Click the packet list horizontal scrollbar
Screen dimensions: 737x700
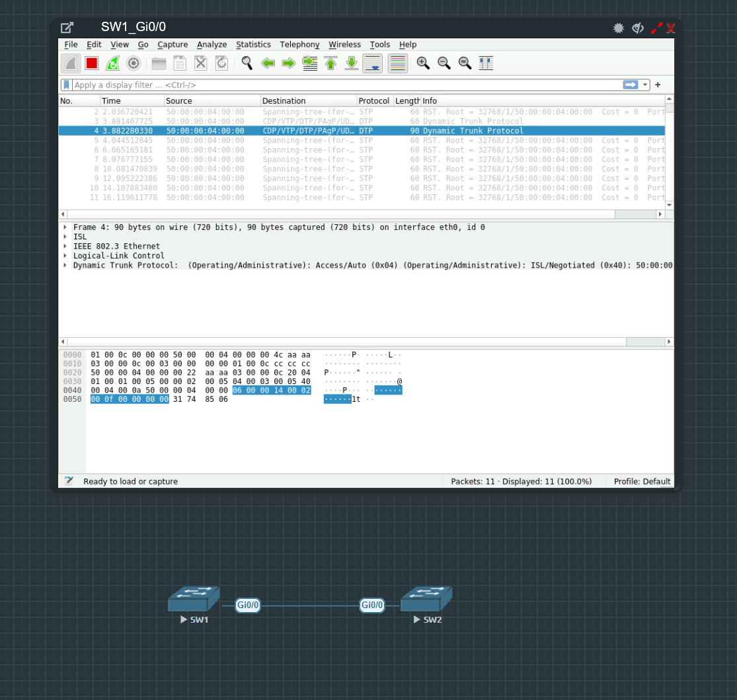pos(337,214)
